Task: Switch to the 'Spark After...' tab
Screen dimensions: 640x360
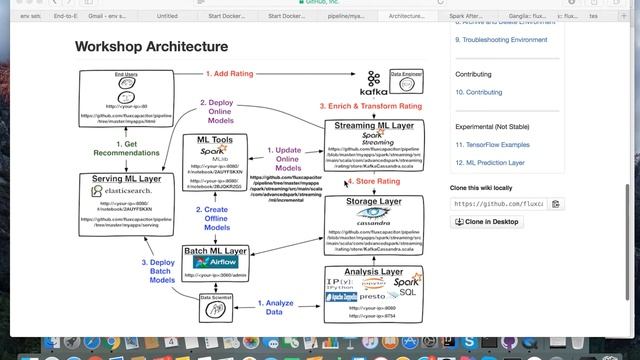Action: click(x=466, y=16)
